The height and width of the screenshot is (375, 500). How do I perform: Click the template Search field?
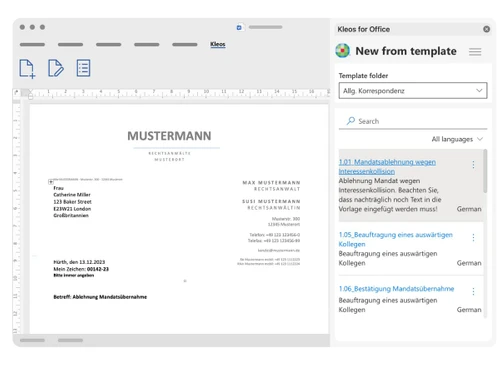tap(413, 121)
